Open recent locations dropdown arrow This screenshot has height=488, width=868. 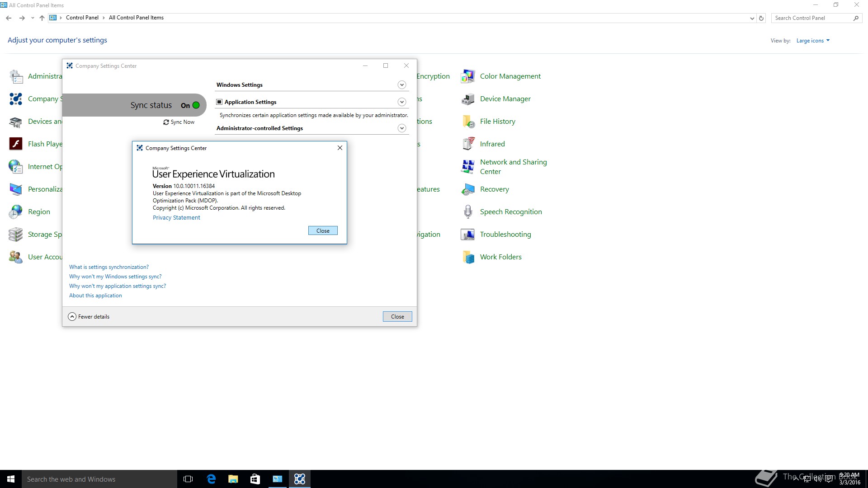point(33,18)
